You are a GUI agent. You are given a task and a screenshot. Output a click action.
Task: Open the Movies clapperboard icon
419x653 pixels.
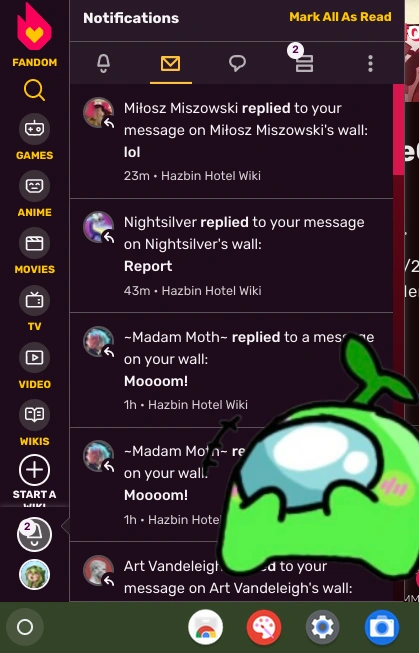pos(34,243)
